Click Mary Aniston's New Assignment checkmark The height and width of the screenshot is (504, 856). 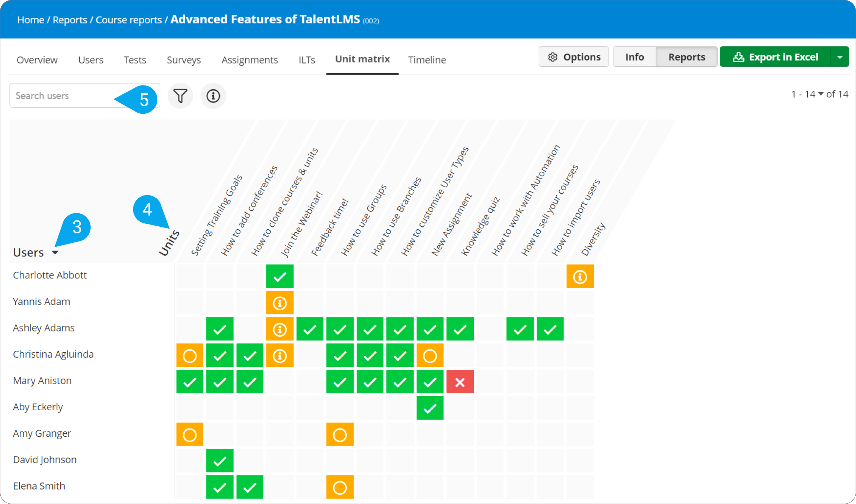430,382
